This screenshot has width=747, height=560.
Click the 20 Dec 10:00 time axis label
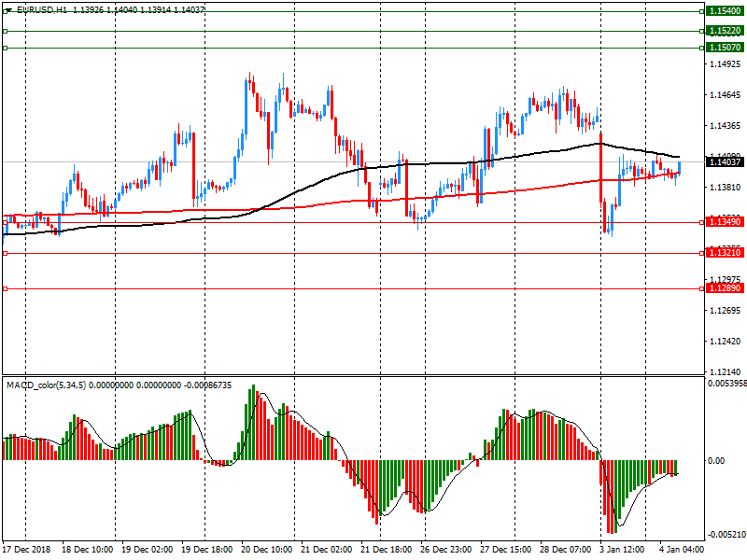tap(267, 549)
